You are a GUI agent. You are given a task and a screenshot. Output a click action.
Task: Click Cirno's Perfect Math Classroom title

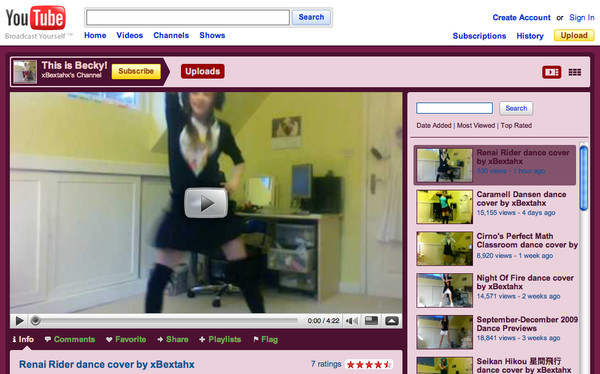point(527,240)
